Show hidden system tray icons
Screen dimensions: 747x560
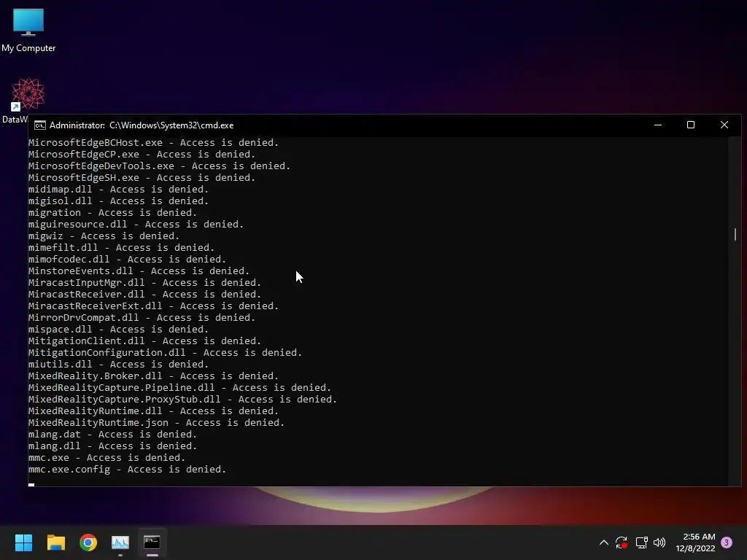pos(603,542)
